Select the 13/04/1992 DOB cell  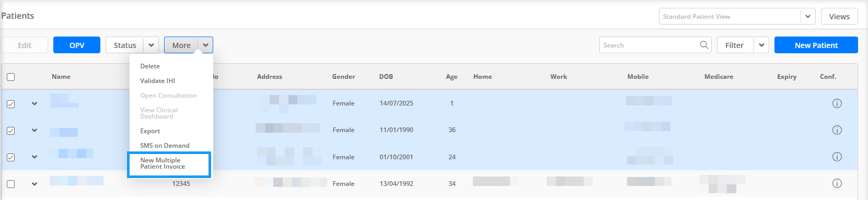click(396, 183)
